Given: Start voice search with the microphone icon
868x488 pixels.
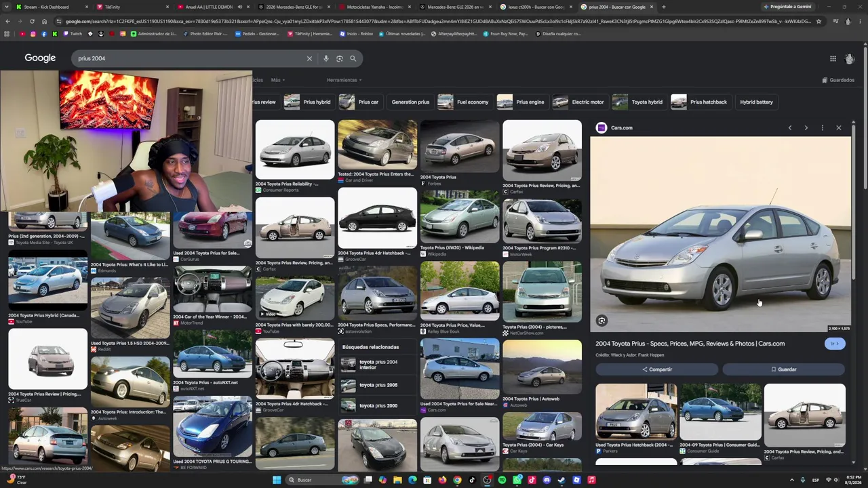Looking at the screenshot, I should click(x=326, y=58).
